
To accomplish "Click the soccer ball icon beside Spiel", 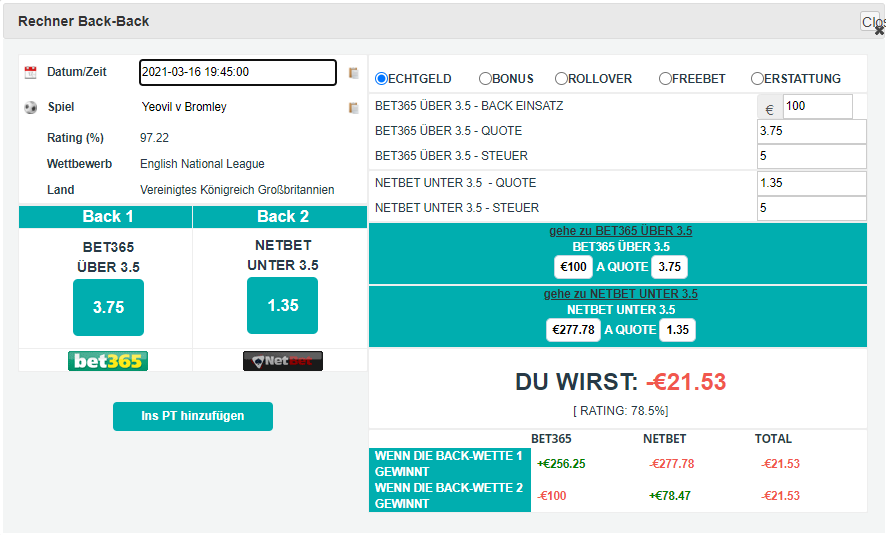I will pyautogui.click(x=30, y=108).
